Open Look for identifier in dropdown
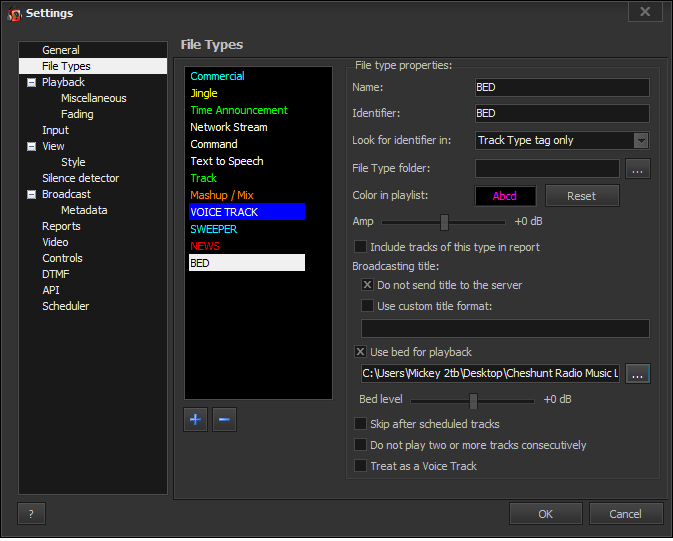This screenshot has height=541, width=673. (640, 141)
